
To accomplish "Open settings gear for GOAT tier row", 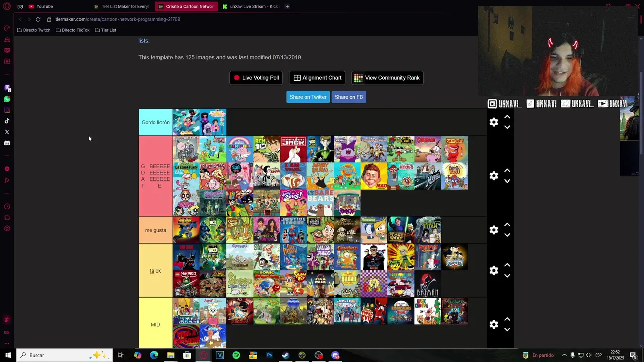I will [494, 176].
